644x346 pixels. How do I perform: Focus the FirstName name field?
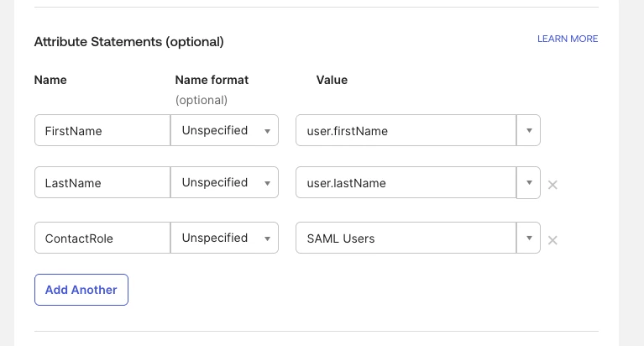tap(102, 131)
